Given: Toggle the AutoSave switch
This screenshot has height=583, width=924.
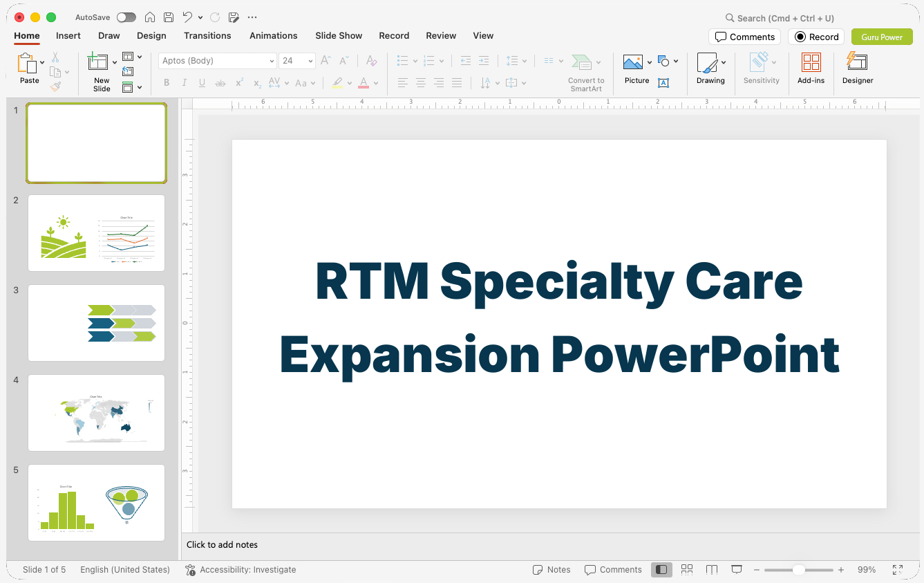Looking at the screenshot, I should point(126,17).
